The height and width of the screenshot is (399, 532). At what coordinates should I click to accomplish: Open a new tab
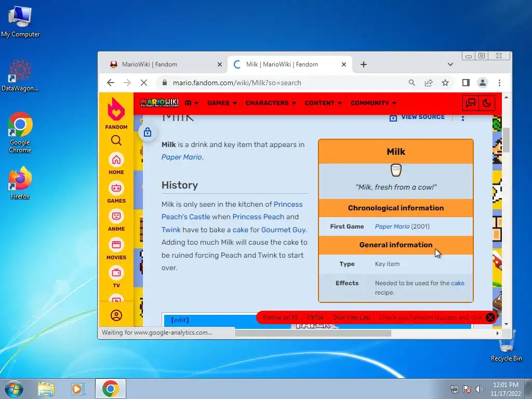[363, 64]
